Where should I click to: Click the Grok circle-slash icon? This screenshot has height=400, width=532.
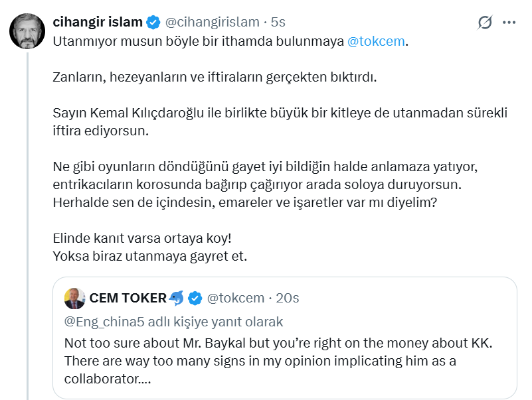[x=486, y=23]
